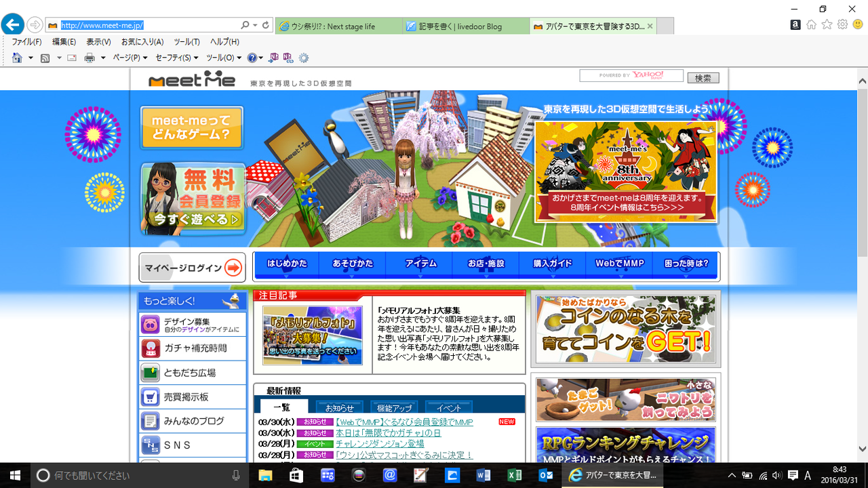Click the Windows Start button
The height and width of the screenshot is (488, 868).
tap(15, 476)
